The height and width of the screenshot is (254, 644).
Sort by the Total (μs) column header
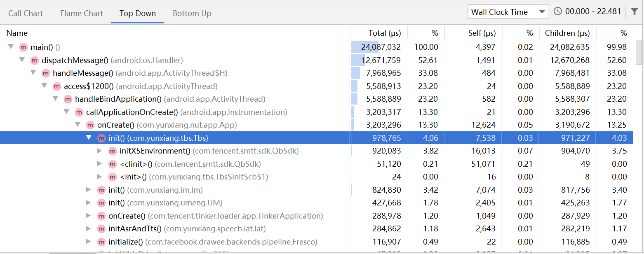[x=384, y=33]
